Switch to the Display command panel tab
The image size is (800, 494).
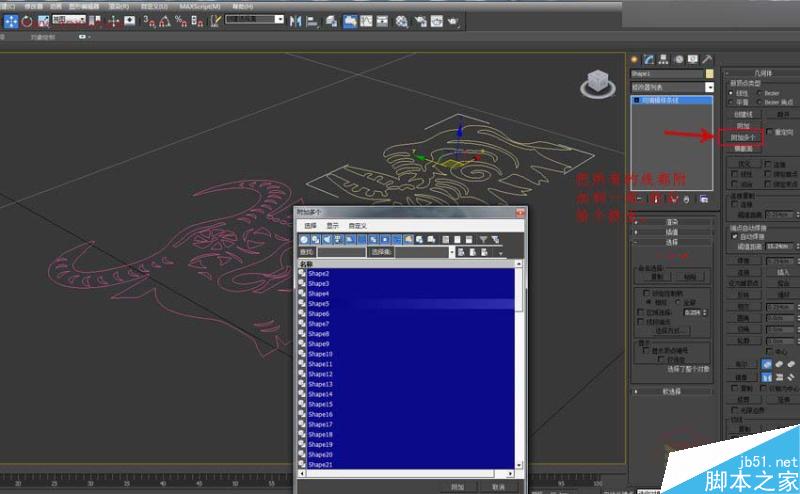coord(693,60)
